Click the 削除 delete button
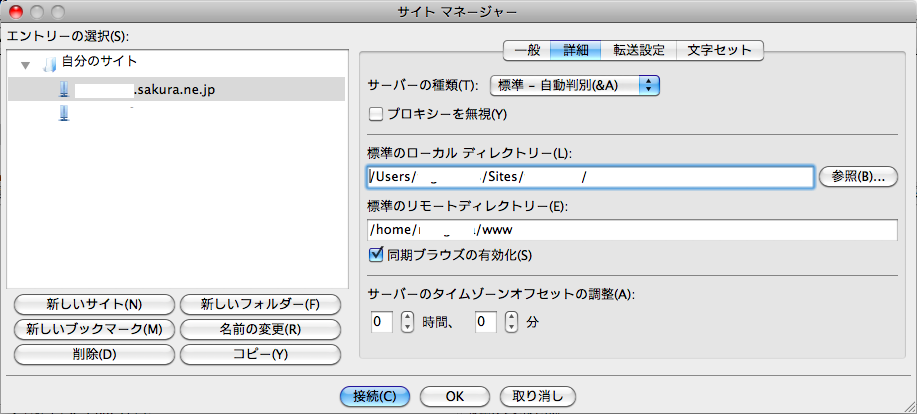This screenshot has width=917, height=414. 94,354
